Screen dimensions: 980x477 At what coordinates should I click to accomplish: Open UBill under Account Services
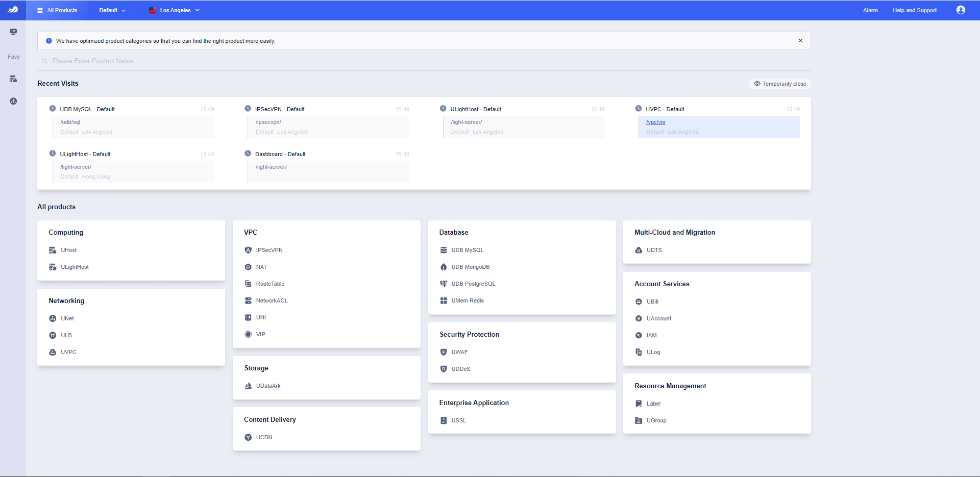652,302
